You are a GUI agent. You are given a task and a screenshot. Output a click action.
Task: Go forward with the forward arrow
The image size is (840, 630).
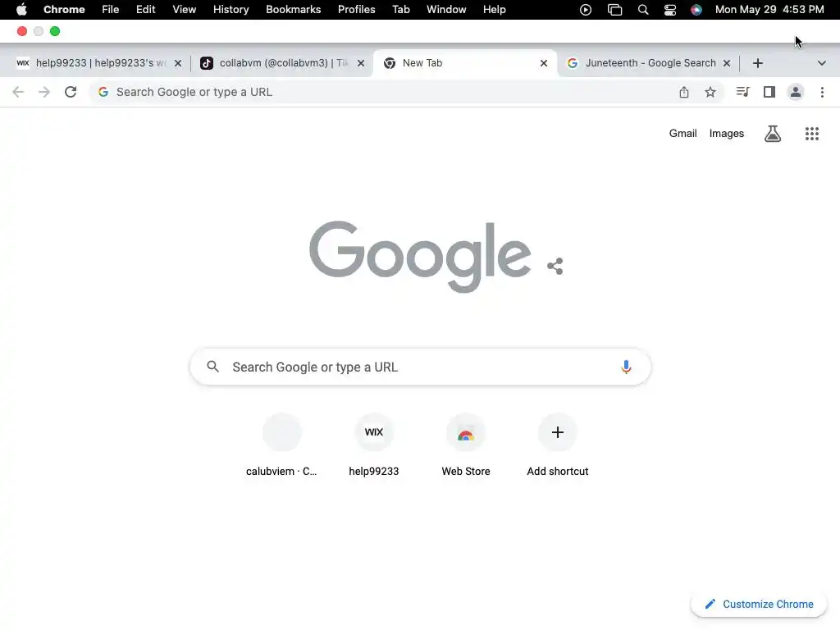pos(44,92)
